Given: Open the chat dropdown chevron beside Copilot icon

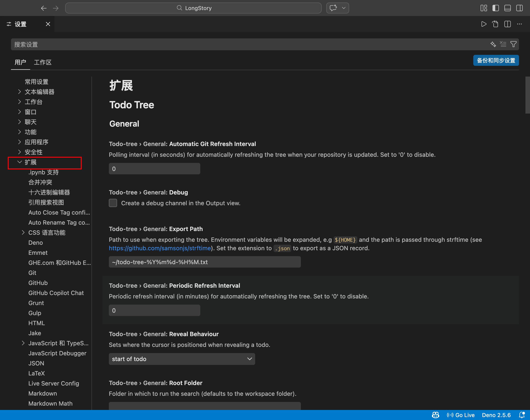Looking at the screenshot, I should [344, 8].
